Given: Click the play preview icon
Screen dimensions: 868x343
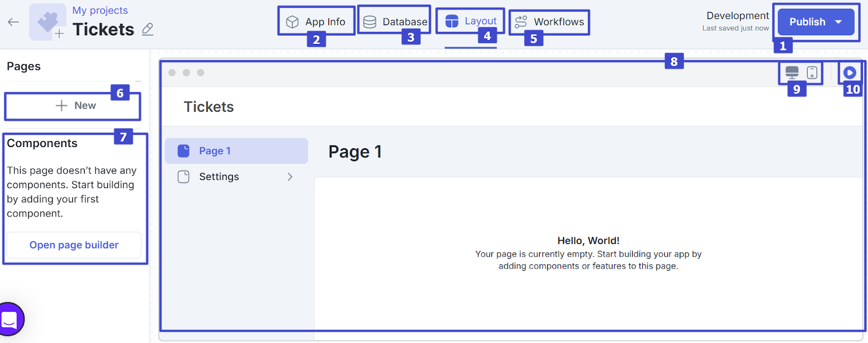Looking at the screenshot, I should [850, 73].
